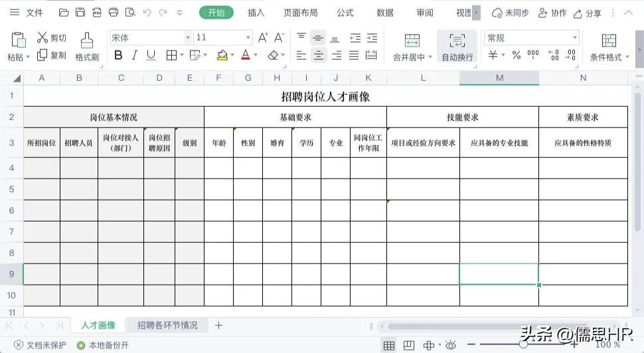Click 文档未保护 in status bar

(x=40, y=345)
